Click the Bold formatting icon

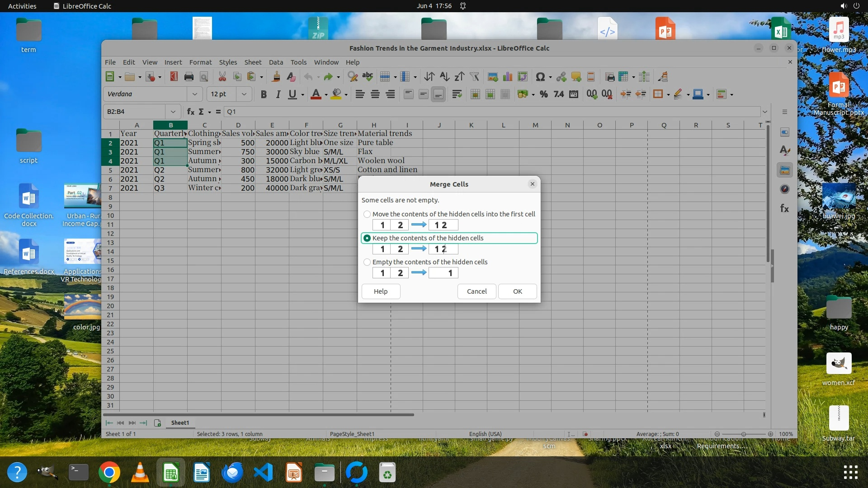click(264, 94)
